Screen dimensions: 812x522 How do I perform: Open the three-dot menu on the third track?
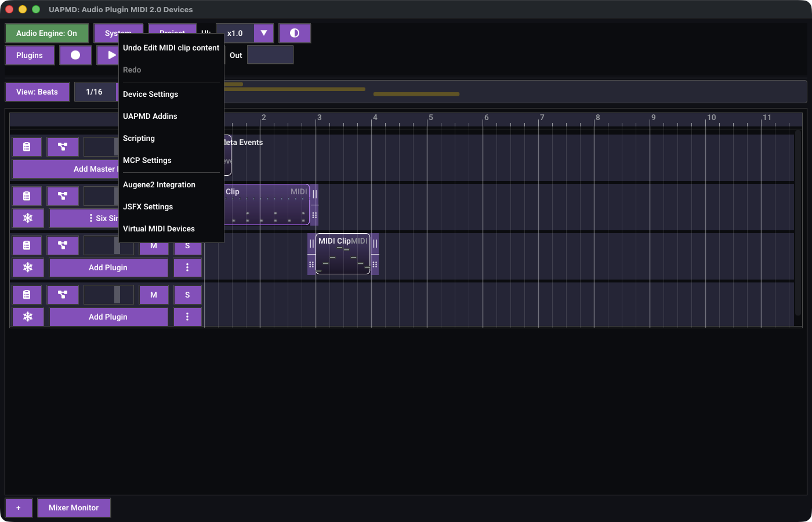187,267
